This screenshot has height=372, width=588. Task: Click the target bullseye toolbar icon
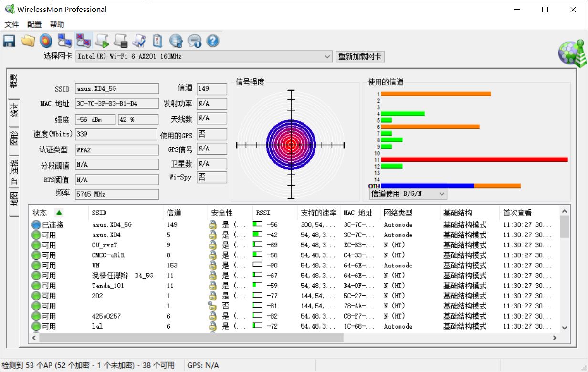coord(46,41)
